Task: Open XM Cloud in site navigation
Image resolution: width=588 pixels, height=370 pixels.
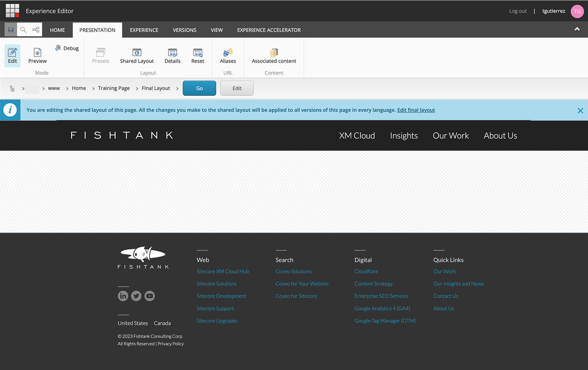Action: point(357,136)
